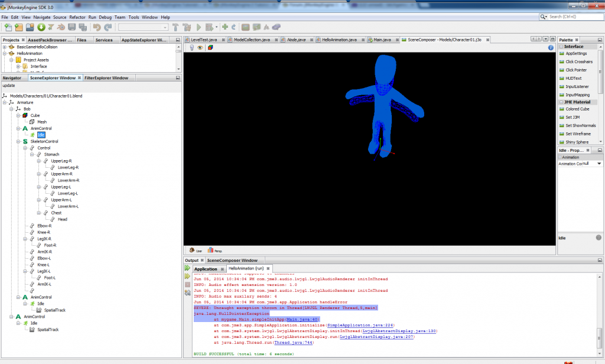
Task: Click the Clean and Build icon
Action: (187, 27)
